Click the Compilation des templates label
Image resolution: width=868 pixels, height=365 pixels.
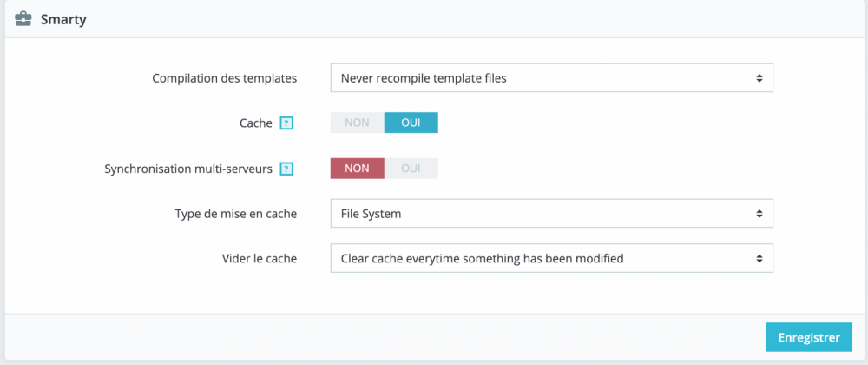(x=224, y=78)
